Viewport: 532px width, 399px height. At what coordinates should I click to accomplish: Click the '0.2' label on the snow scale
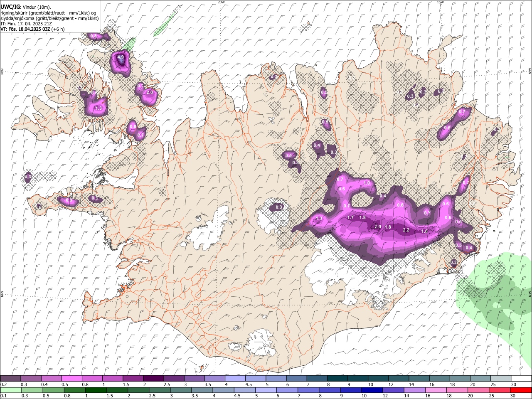point(3,384)
